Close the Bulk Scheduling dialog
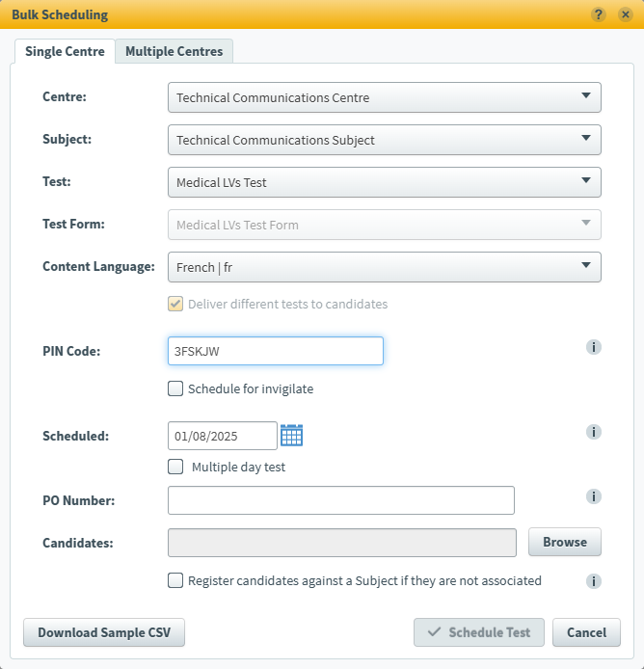This screenshot has height=669, width=644. click(623, 14)
